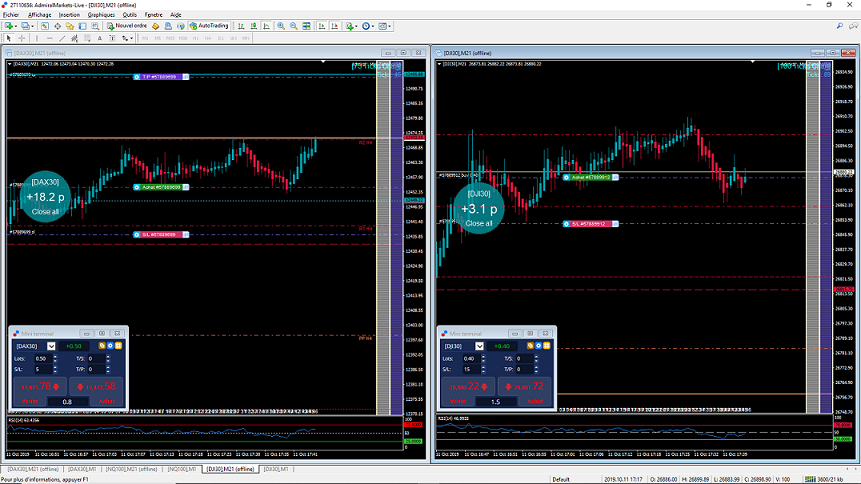Expand the arrows objects dropdown in drawing toolbar

131,38
